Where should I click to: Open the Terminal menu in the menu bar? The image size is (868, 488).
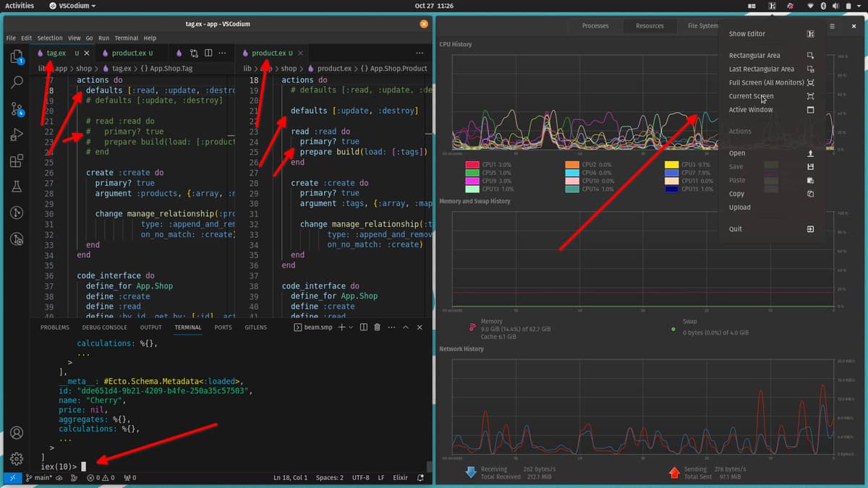click(x=126, y=38)
